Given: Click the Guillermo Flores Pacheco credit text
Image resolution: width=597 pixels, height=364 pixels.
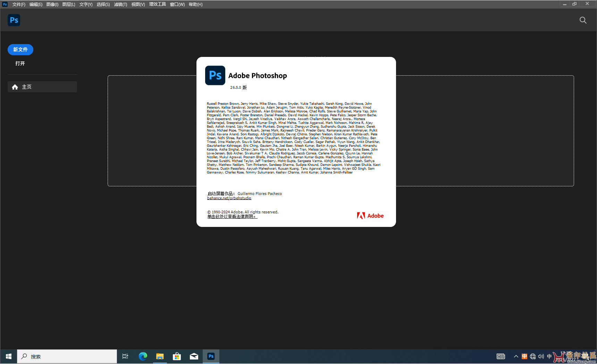Looking at the screenshot, I should (x=260, y=194).
